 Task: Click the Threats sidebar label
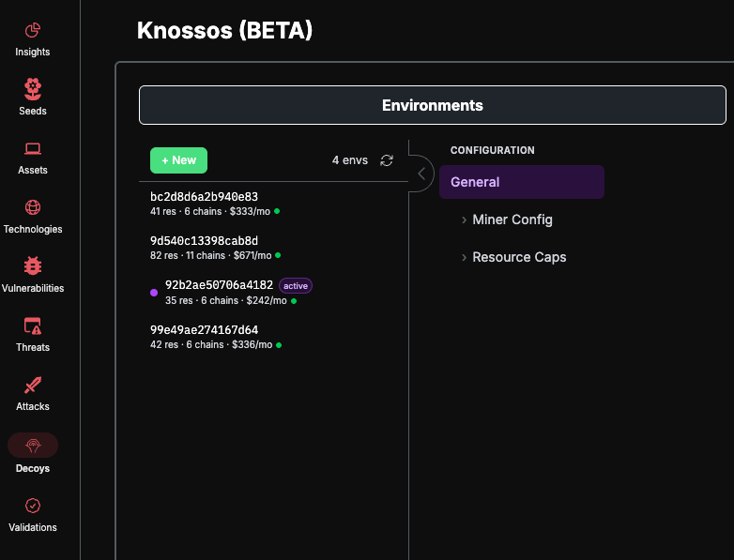[33, 347]
